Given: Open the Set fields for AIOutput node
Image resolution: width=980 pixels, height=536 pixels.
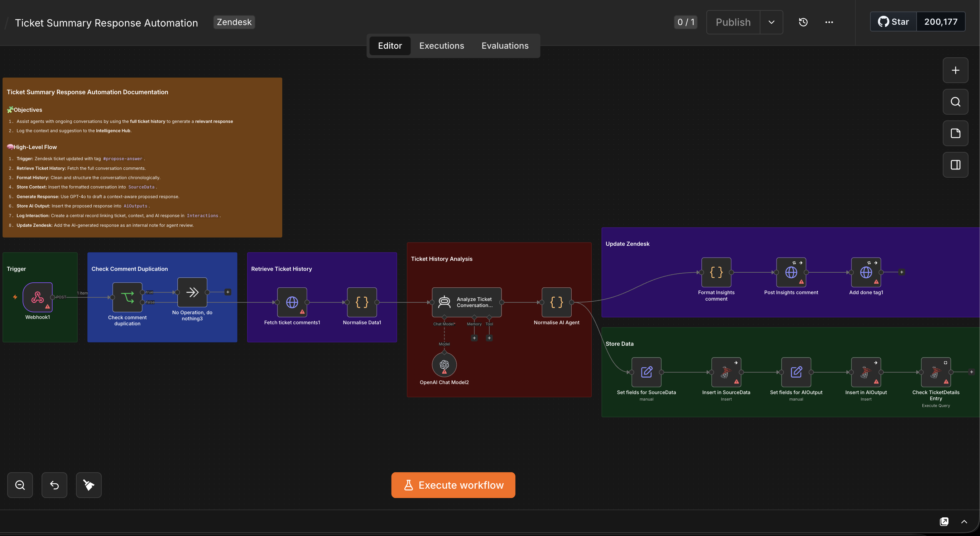Looking at the screenshot, I should pos(796,372).
